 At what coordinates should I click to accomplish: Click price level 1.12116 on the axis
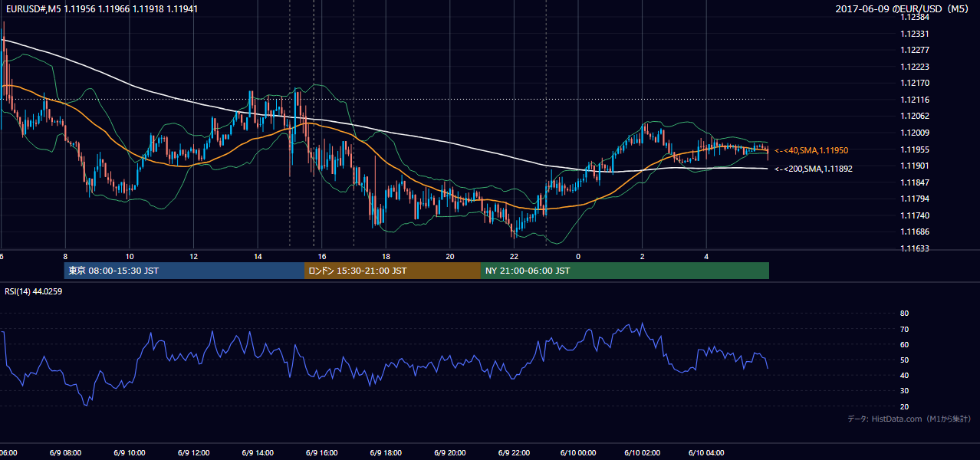pyautogui.click(x=915, y=100)
